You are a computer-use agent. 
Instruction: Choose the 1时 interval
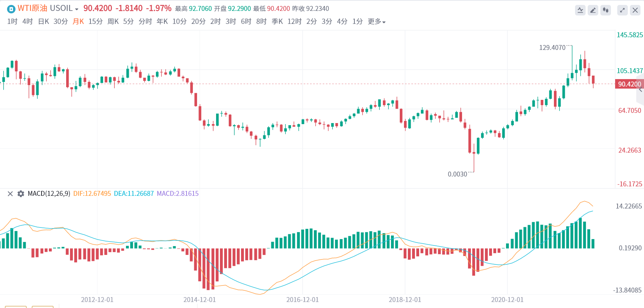12,22
